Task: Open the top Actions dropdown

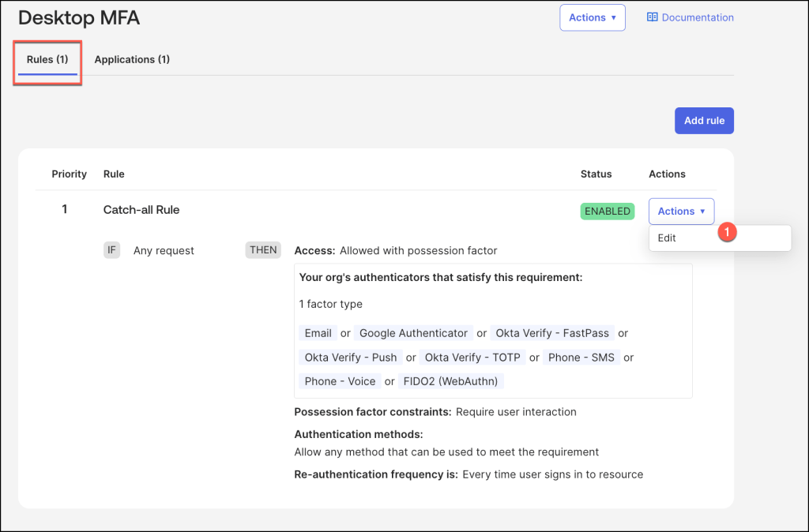Action: [592, 17]
